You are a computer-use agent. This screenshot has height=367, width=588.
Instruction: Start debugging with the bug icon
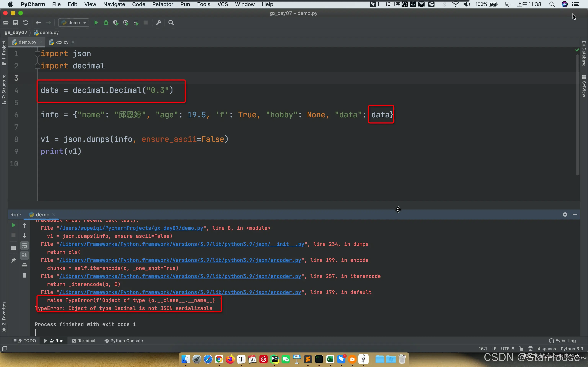[x=106, y=23]
